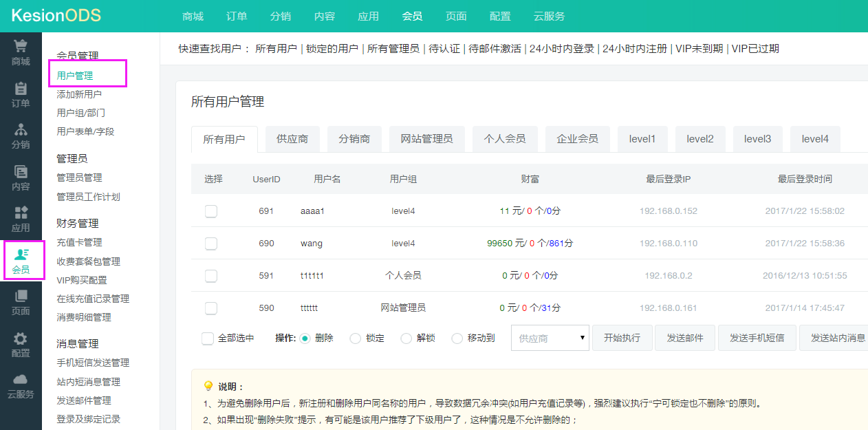Open the 页面 top menu
The image size is (868, 430).
click(456, 16)
